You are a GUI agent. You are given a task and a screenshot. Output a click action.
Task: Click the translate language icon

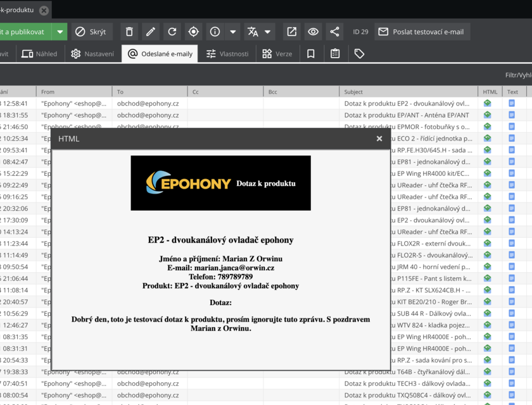click(x=253, y=32)
